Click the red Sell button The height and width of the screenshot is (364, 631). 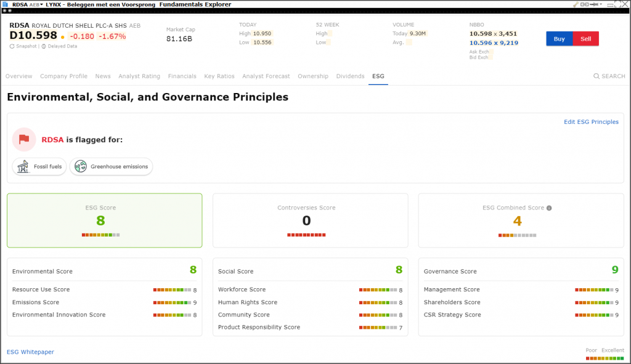pyautogui.click(x=585, y=39)
